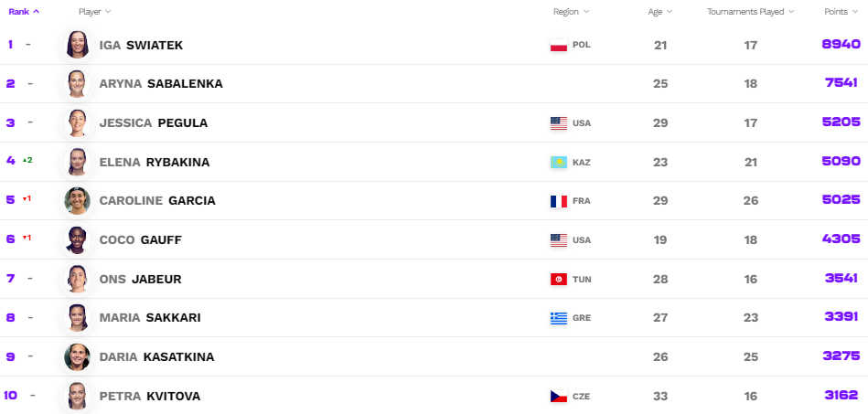Click Caroline Garcia's profile photo

78,201
